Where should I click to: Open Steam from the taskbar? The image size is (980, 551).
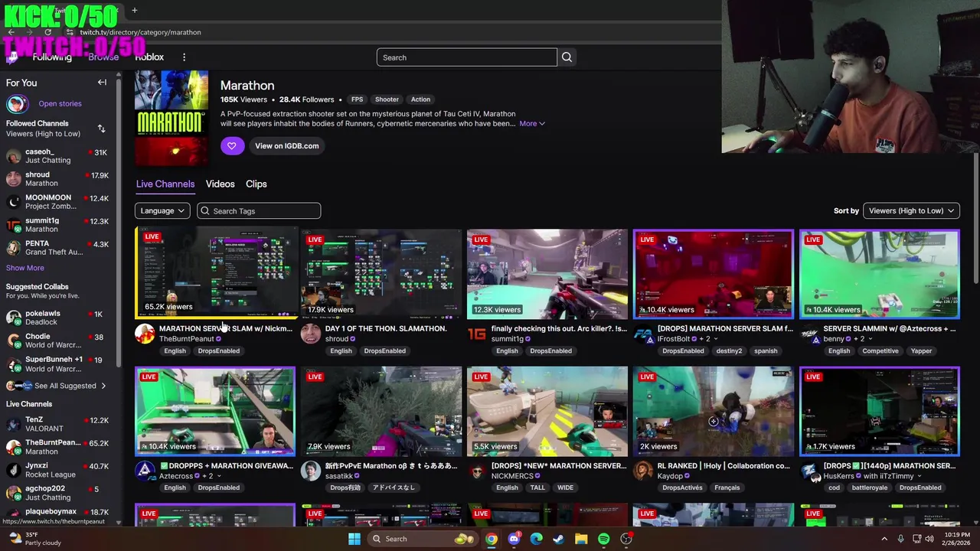point(559,539)
